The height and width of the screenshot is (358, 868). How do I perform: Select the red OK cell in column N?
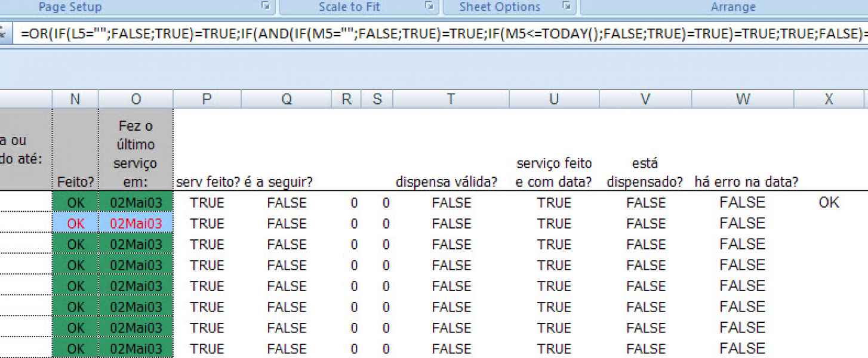pyautogui.click(x=75, y=224)
